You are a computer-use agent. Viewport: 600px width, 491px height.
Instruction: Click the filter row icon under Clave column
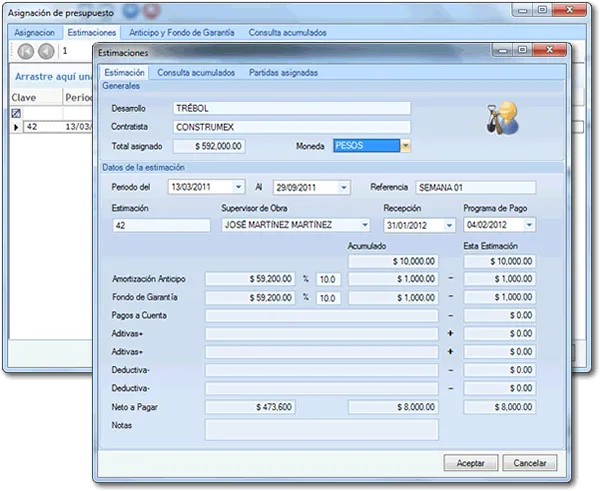click(x=16, y=113)
